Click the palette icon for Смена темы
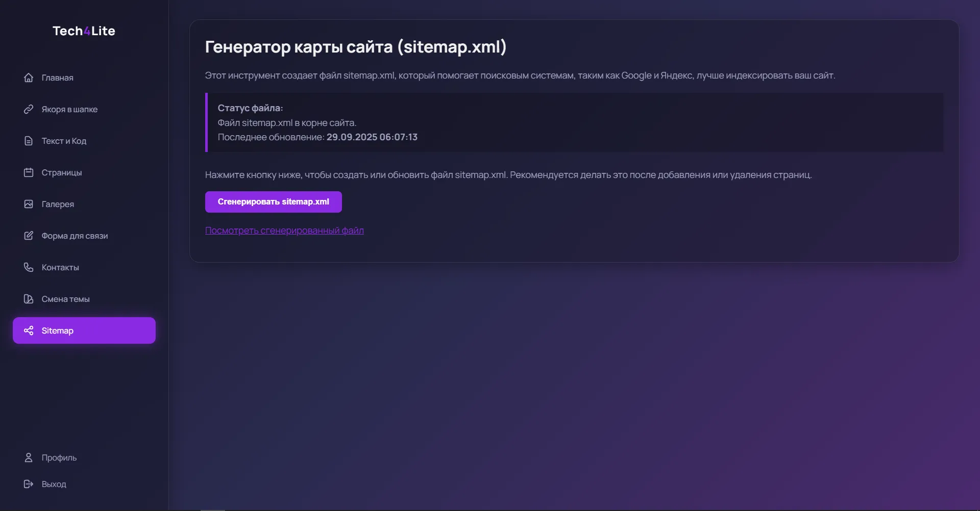The image size is (980, 511). pyautogui.click(x=29, y=299)
